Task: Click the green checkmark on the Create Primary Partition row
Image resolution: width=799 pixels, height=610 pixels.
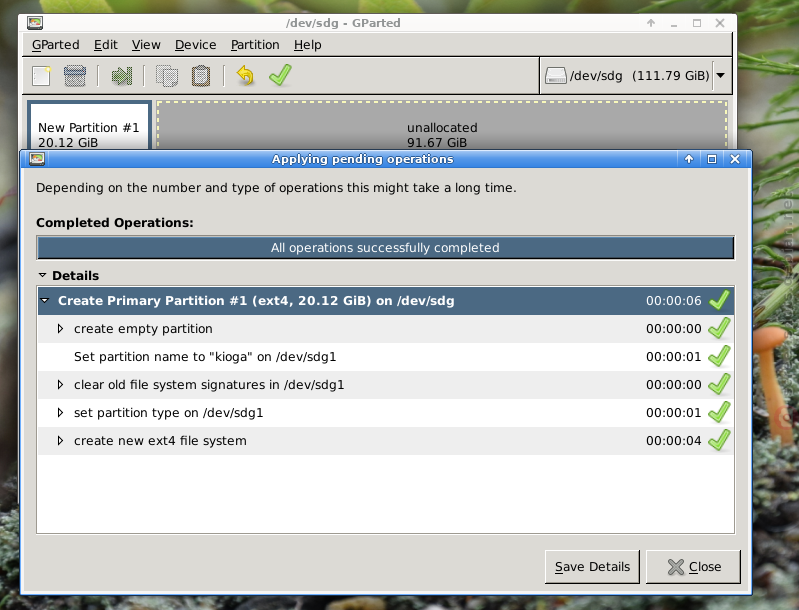Action: point(720,300)
